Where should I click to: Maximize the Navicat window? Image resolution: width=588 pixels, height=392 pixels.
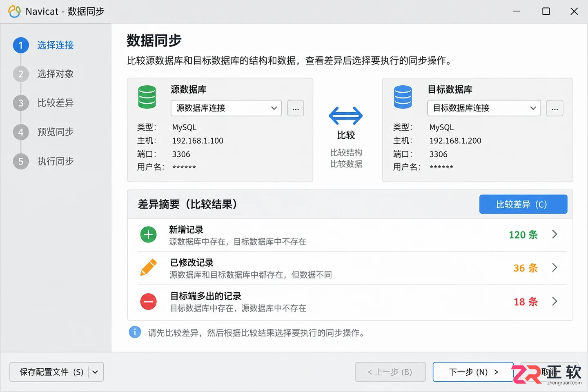click(546, 11)
